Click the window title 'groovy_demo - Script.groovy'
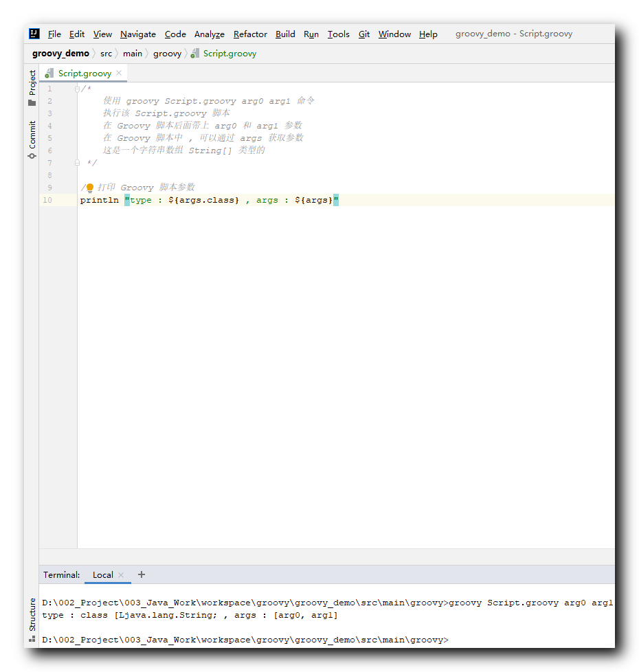The height and width of the screenshot is (672, 639). [x=514, y=34]
